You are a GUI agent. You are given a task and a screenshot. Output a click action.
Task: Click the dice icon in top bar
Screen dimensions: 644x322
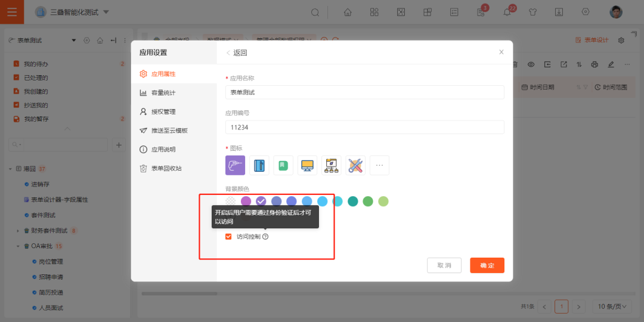401,13
